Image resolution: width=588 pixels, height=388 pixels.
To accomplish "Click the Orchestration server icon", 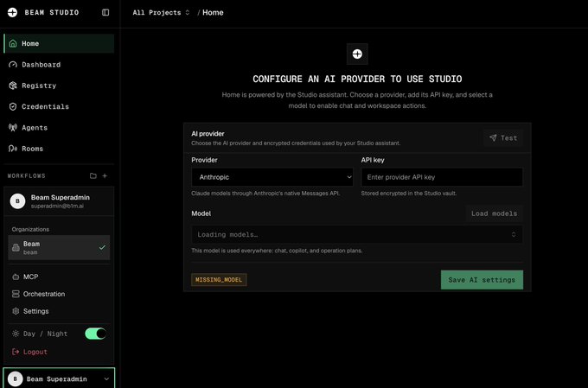I will [16, 294].
